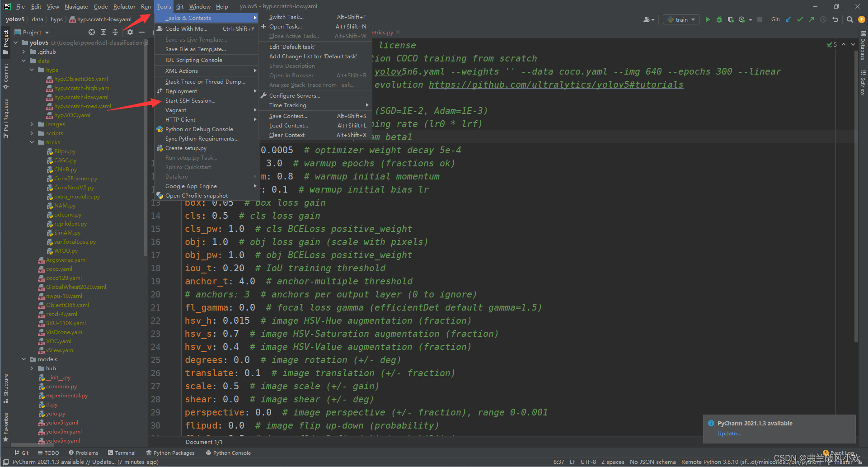Click Git Commit checkmark icon

click(x=800, y=19)
